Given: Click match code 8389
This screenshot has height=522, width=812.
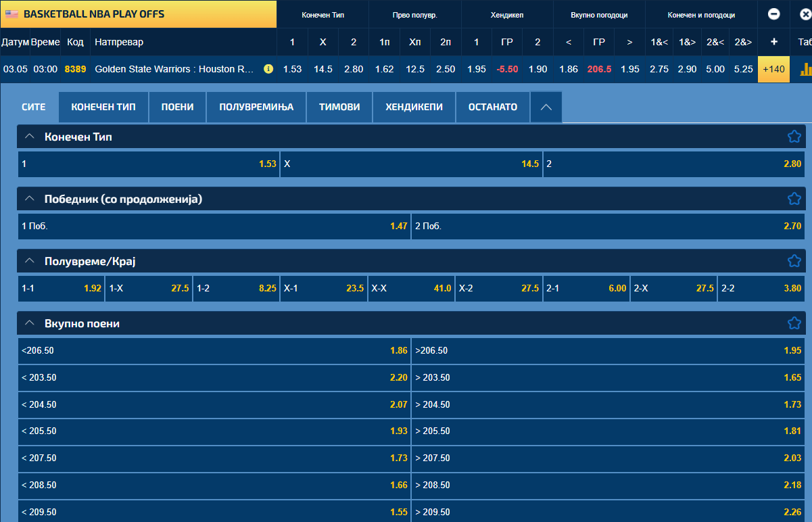Looking at the screenshot, I should [75, 69].
